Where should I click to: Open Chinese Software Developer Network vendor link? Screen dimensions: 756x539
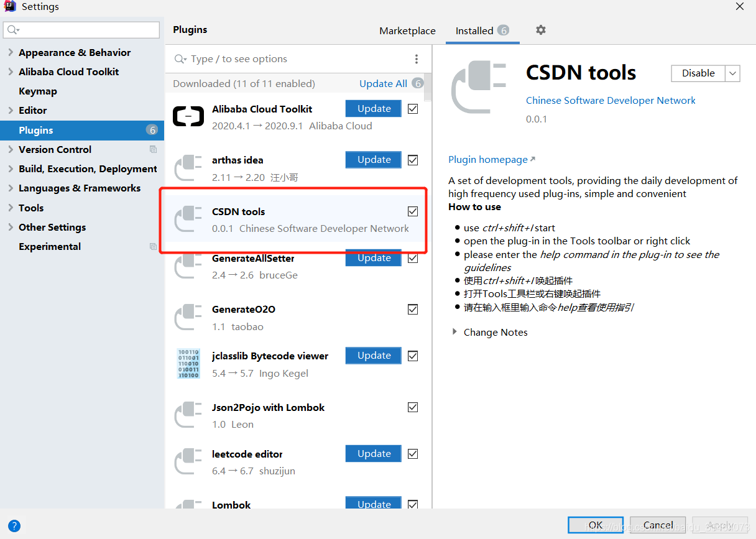[611, 101]
